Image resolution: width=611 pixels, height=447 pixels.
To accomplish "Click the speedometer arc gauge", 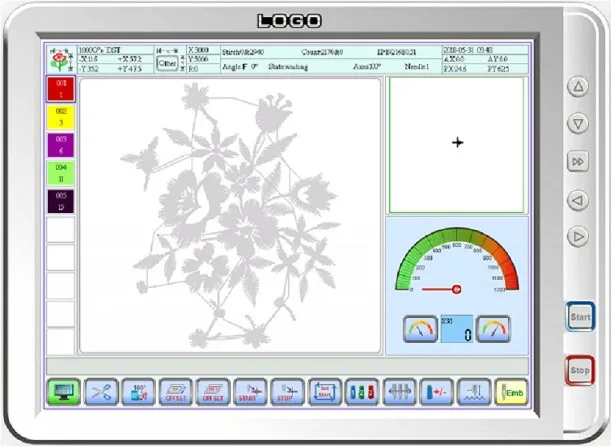I will 457,260.
